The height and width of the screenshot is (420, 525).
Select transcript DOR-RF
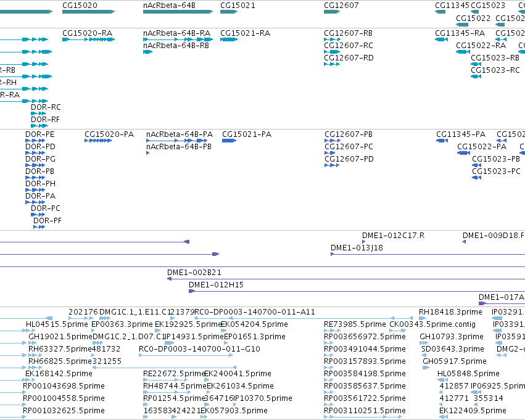pyautogui.click(x=39, y=126)
